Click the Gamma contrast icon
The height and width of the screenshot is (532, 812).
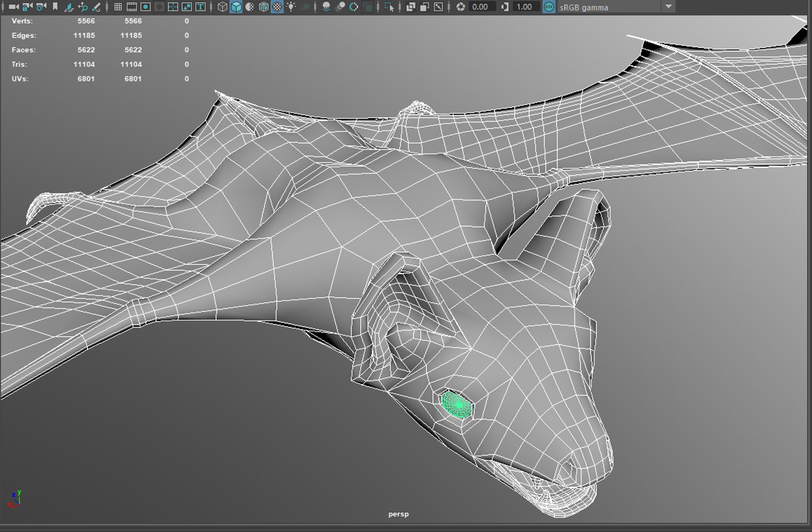(x=505, y=7)
